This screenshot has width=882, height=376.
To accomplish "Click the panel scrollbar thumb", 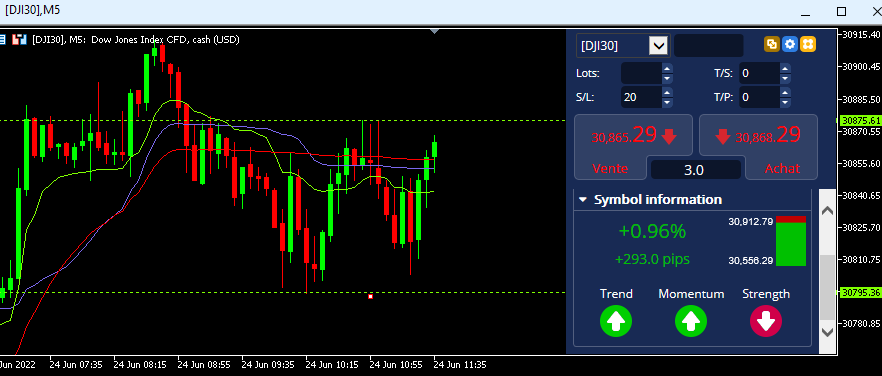I will (827, 287).
